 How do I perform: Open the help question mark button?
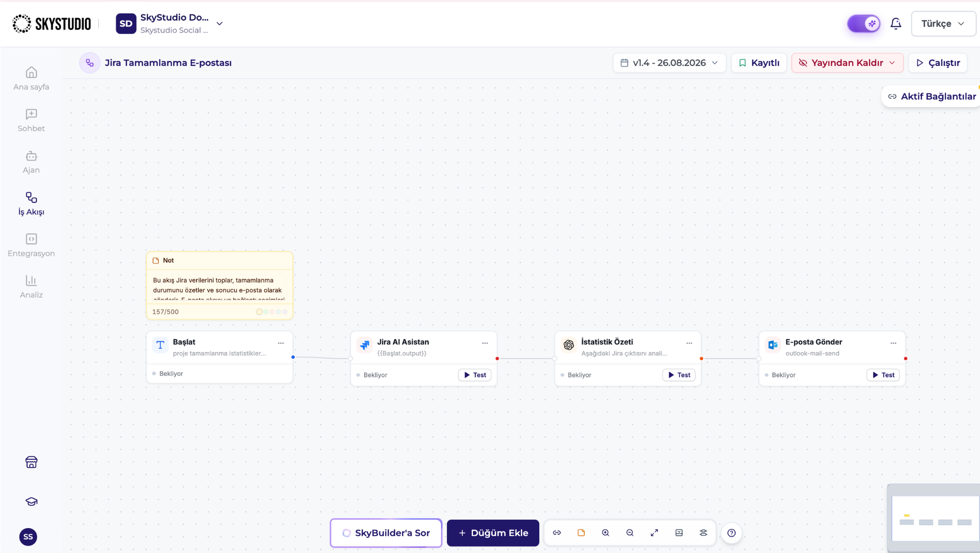pyautogui.click(x=732, y=533)
